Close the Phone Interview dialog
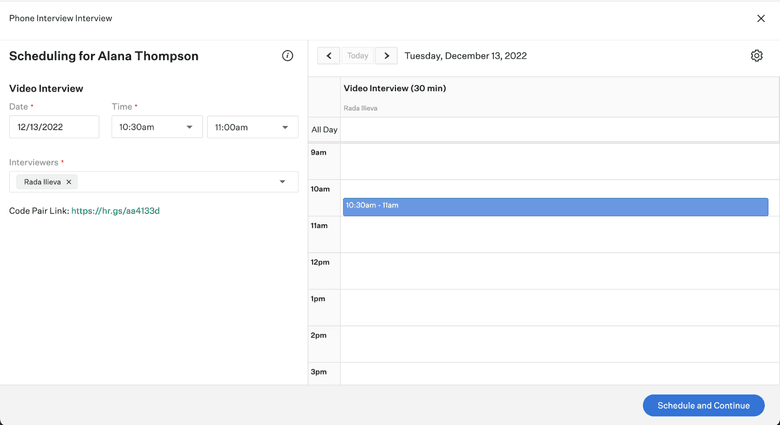Screen dimensions: 780x425 click(761, 18)
